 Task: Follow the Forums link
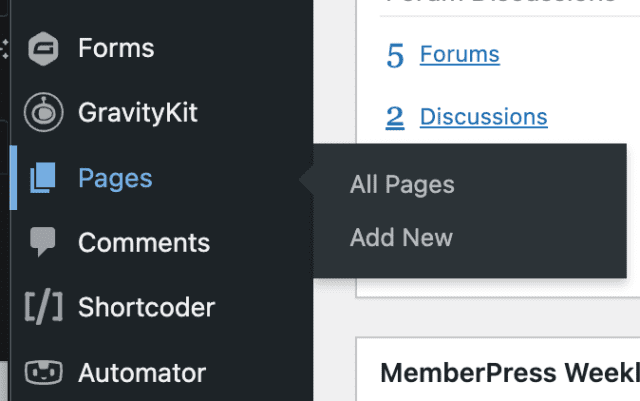[x=459, y=54]
